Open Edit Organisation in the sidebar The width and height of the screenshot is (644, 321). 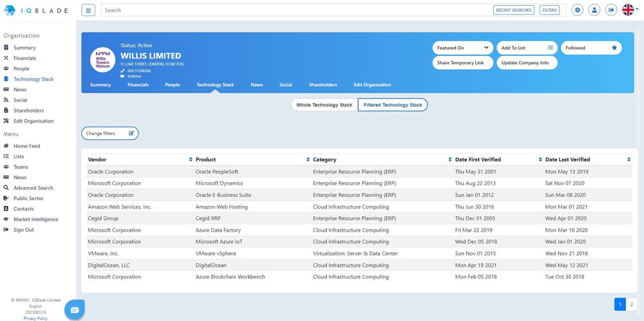pos(33,121)
